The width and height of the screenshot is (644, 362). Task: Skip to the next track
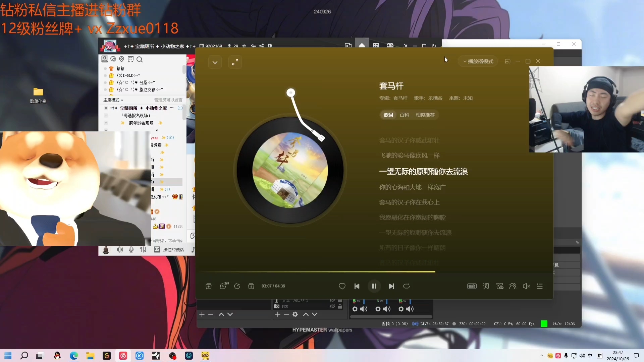(x=391, y=286)
